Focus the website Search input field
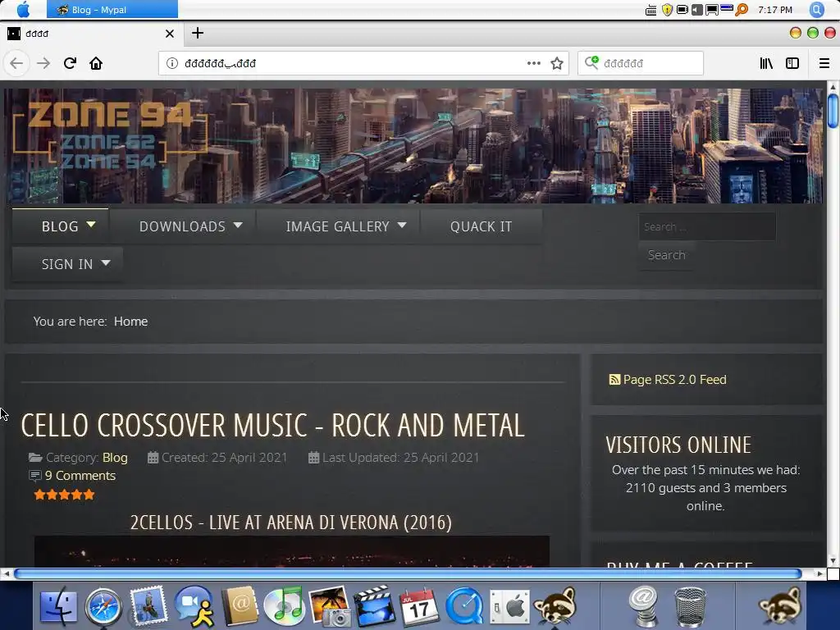The height and width of the screenshot is (630, 840). 707,226
